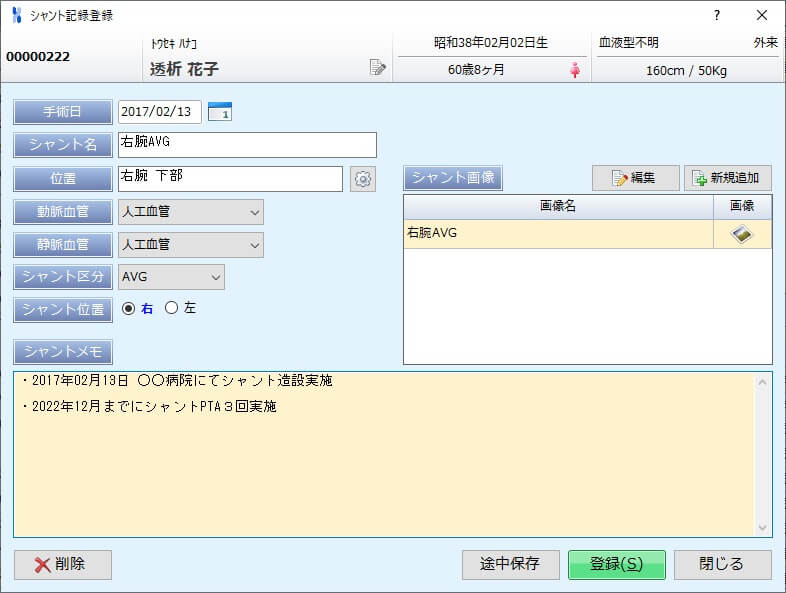This screenshot has width=786, height=593.
Task: Click memo line about 2022年12月 PTA
Action: coord(149,407)
